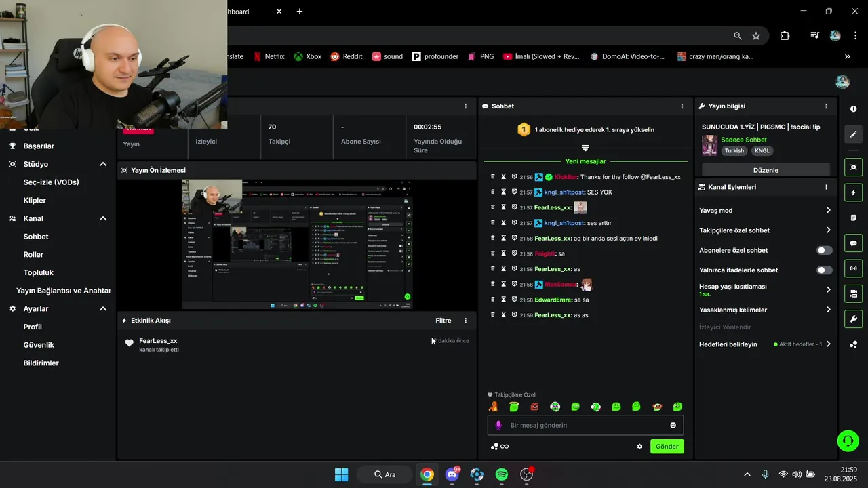Open the Netflix bookmark
This screenshot has width=868, height=488.
point(268,57)
